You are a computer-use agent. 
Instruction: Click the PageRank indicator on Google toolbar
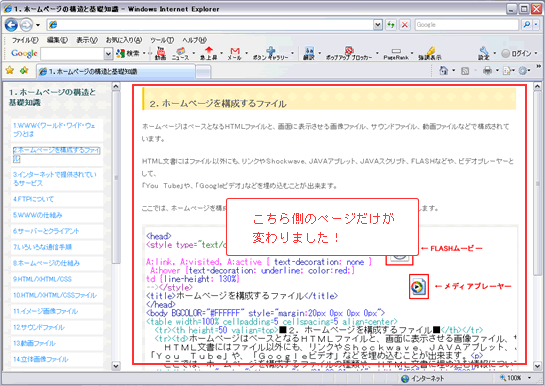click(x=396, y=54)
